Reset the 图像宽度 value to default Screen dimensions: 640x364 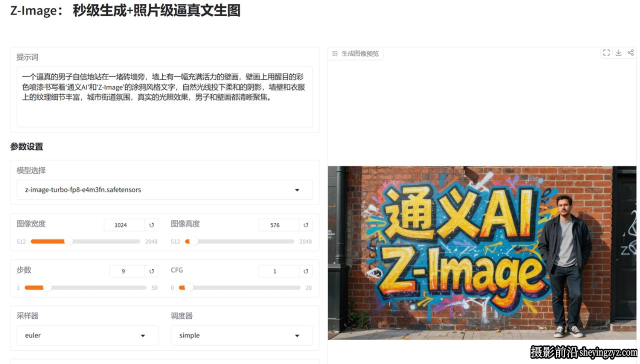(x=151, y=225)
